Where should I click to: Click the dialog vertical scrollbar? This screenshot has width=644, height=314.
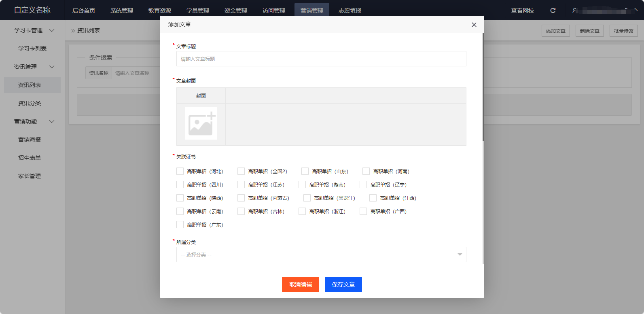coord(483,87)
